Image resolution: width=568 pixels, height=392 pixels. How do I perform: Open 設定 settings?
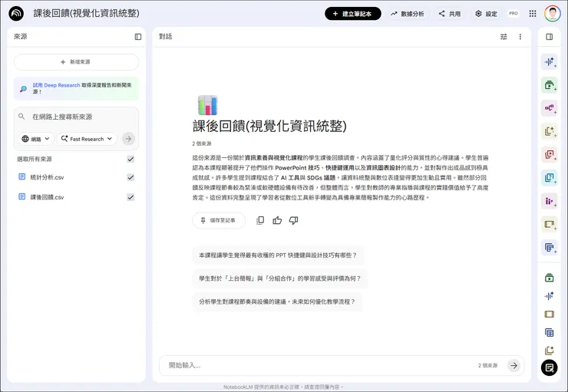(x=486, y=14)
